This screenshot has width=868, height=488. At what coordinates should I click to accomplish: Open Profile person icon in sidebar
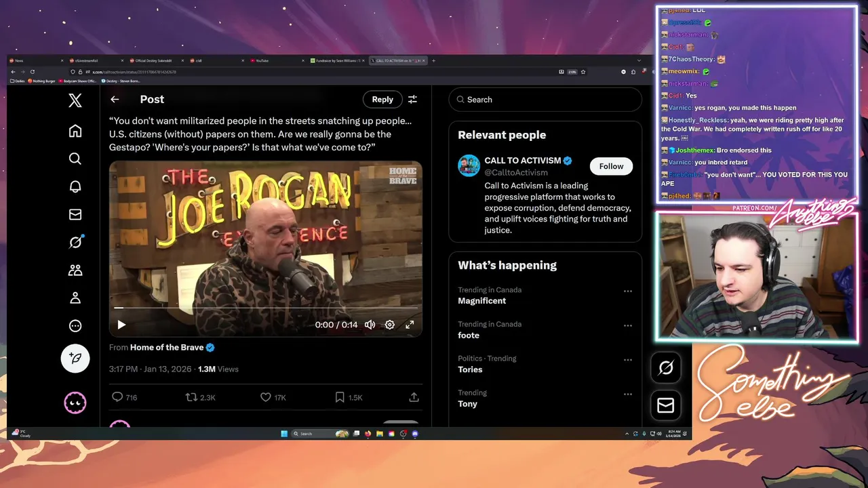click(x=75, y=298)
